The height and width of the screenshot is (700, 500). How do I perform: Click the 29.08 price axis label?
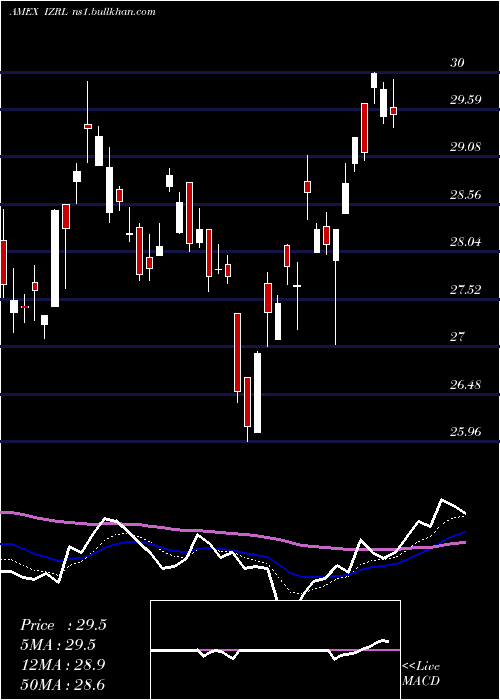[x=466, y=146]
